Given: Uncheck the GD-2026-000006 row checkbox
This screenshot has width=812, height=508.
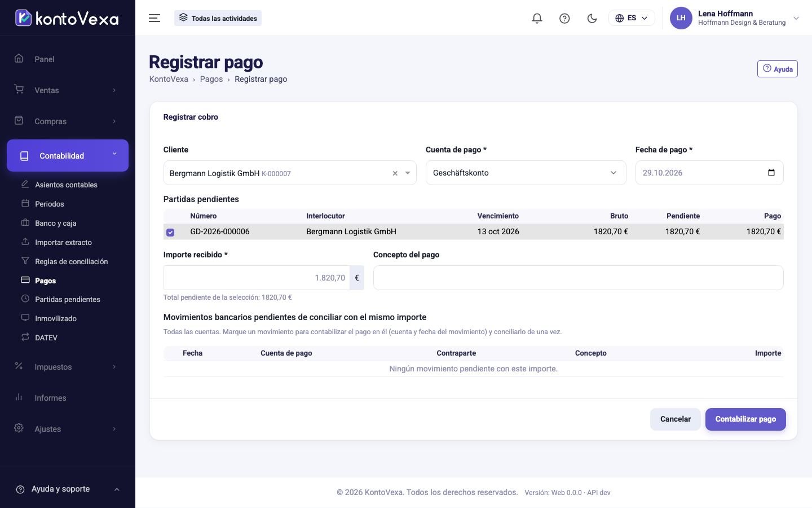Looking at the screenshot, I should point(170,232).
